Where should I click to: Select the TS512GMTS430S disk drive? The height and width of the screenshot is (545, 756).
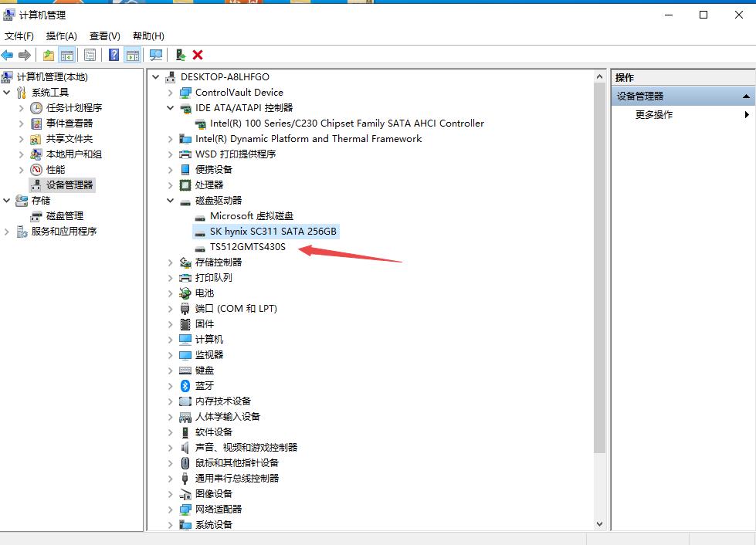pos(248,247)
